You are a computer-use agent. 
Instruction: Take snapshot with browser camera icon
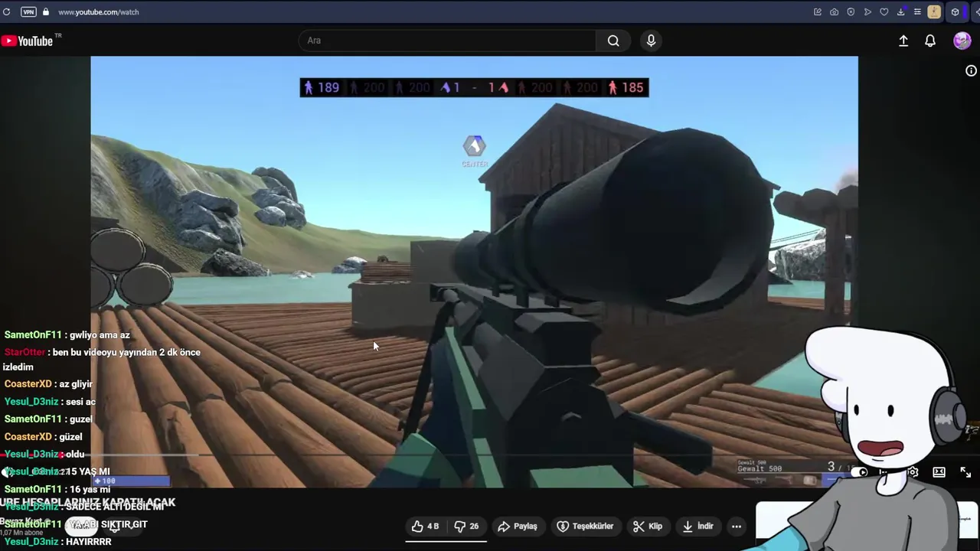point(834,11)
